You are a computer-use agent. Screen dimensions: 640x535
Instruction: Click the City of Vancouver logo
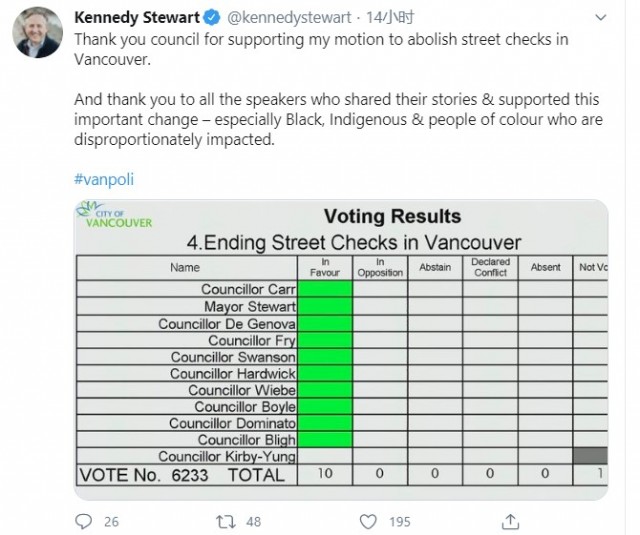(x=114, y=215)
